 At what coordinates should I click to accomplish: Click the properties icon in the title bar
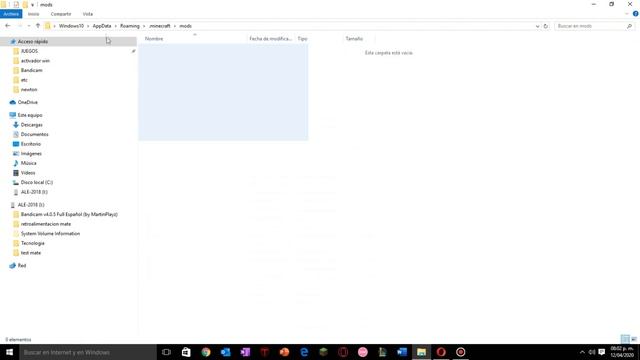(16, 4)
